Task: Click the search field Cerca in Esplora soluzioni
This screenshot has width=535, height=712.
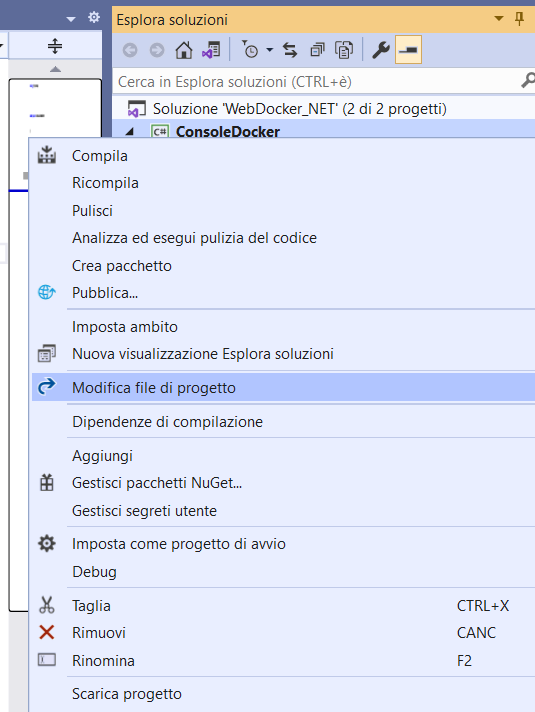Action: [318, 82]
